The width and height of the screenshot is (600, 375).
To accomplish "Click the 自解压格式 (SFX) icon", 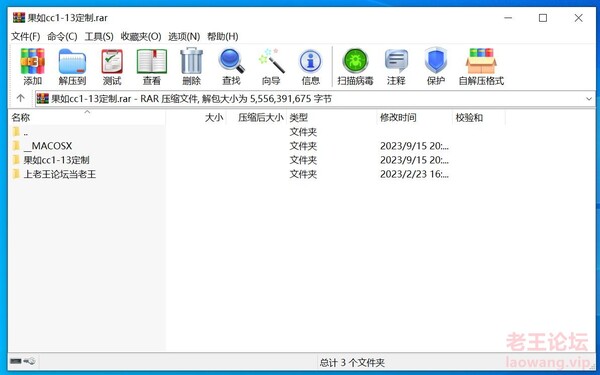I will 481,61.
